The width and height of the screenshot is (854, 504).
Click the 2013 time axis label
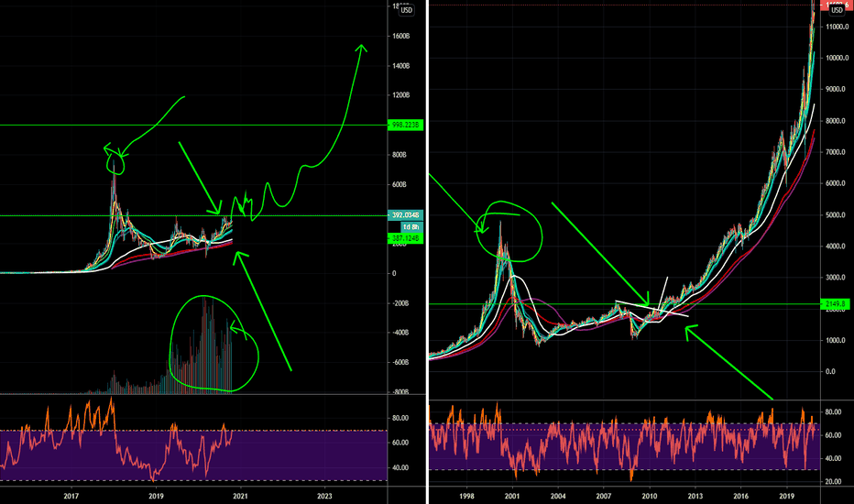tap(695, 496)
